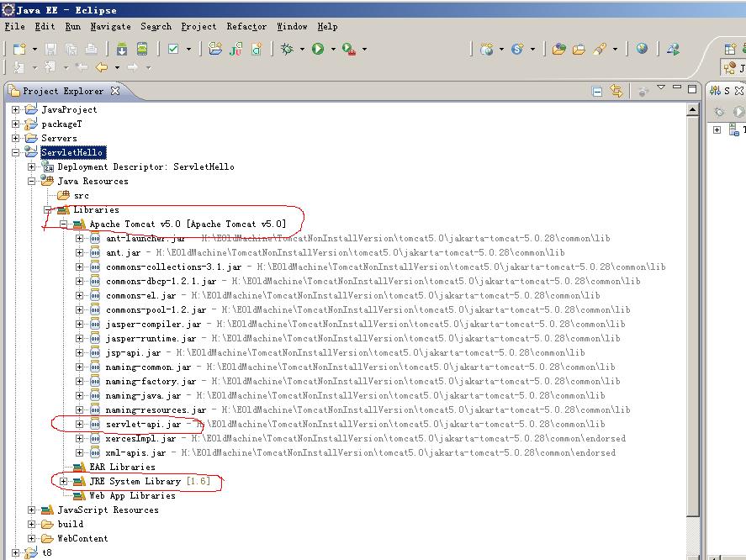Collapse the Apache Tomcat v5.0 library node
This screenshot has height=560, width=746.
[63, 224]
